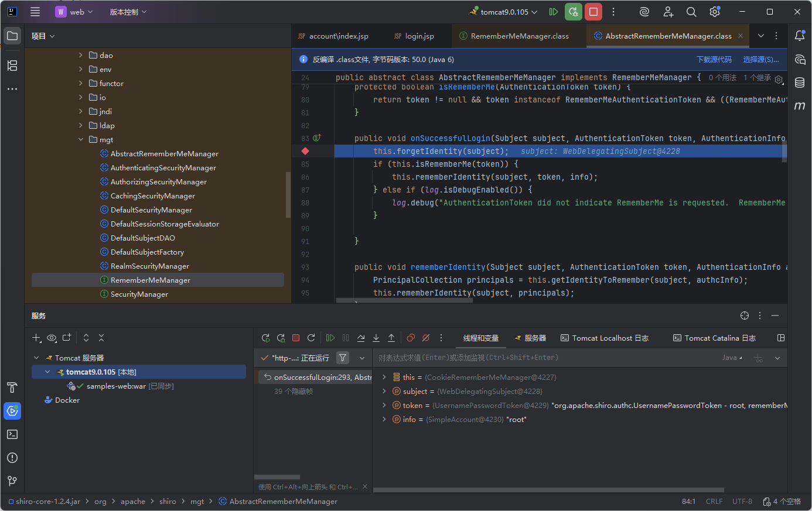
Task: Open View Breakpoints in debugger toolbar
Action: (x=411, y=338)
